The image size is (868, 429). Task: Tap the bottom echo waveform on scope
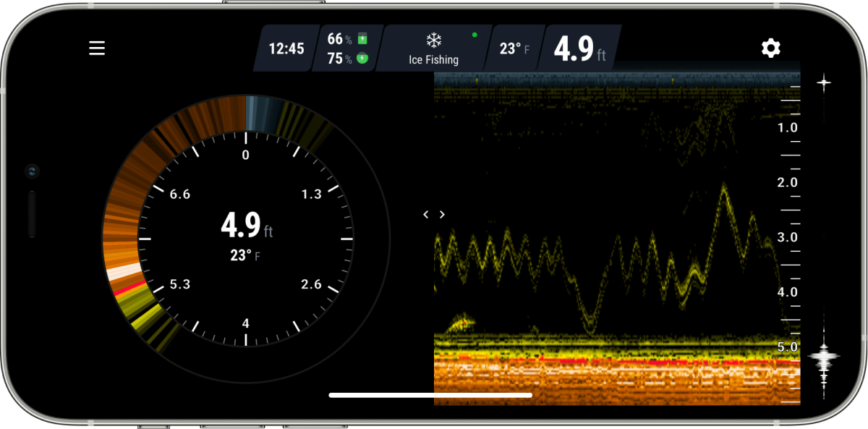823,357
